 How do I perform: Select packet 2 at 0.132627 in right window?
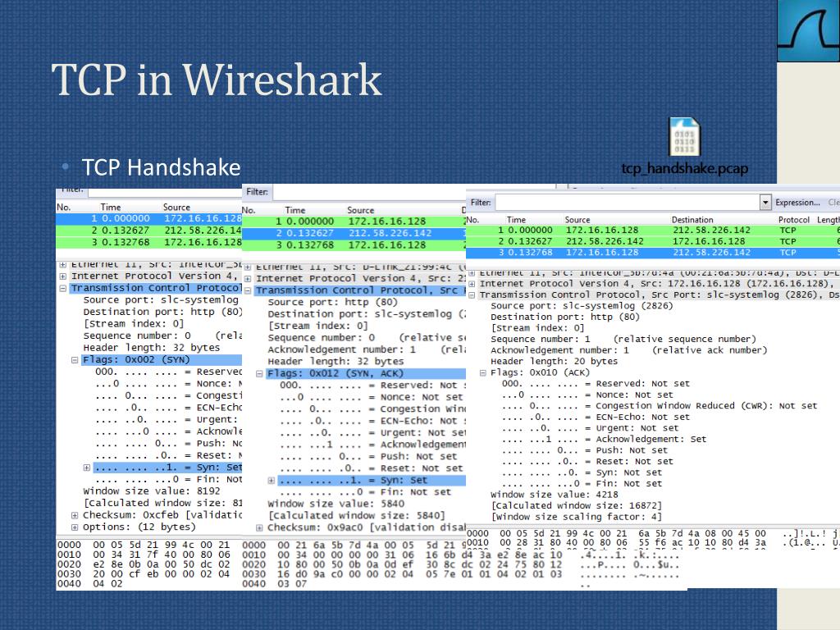653,241
